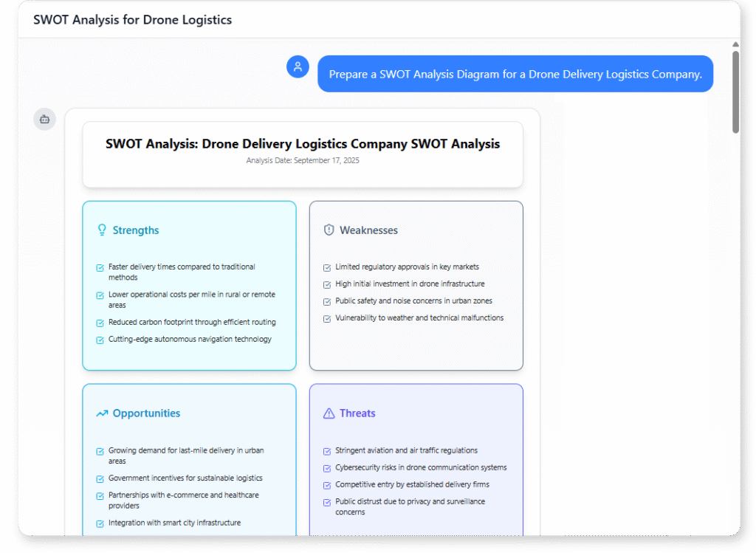This screenshot has width=756, height=553.
Task: Click the blue user avatar icon
Action: point(298,66)
